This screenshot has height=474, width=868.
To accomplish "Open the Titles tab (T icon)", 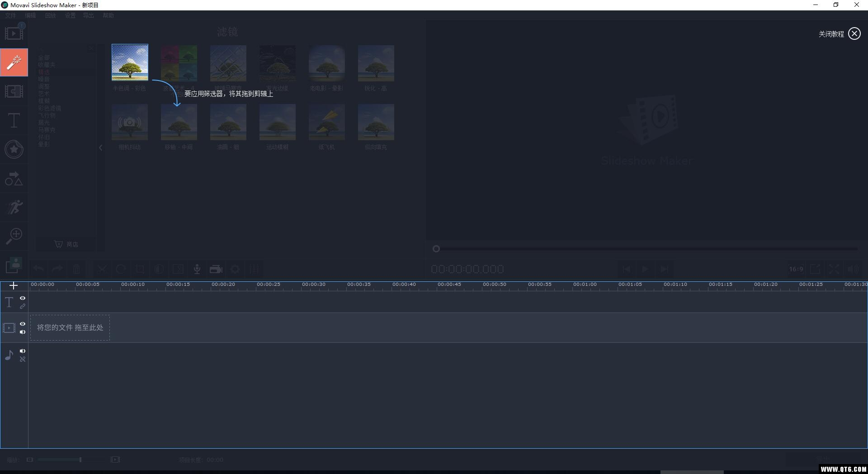I will click(14, 120).
